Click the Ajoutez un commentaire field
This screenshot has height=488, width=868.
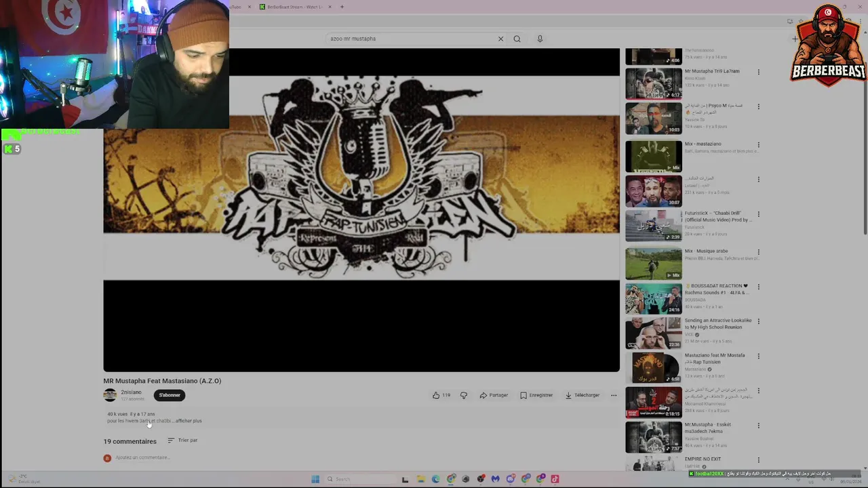142,457
